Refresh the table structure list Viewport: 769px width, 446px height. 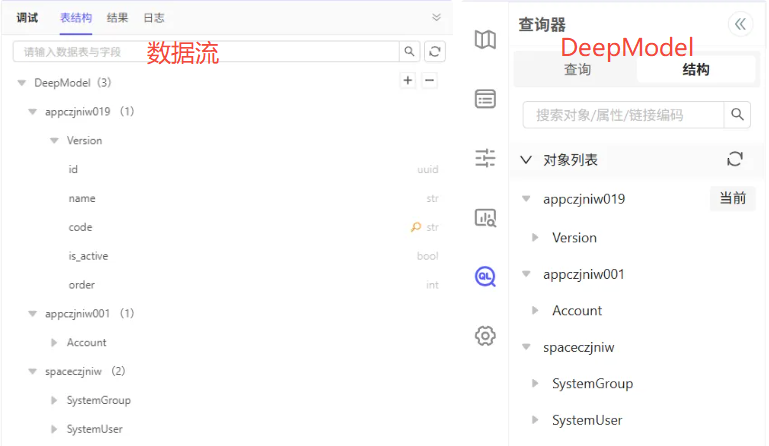435,52
